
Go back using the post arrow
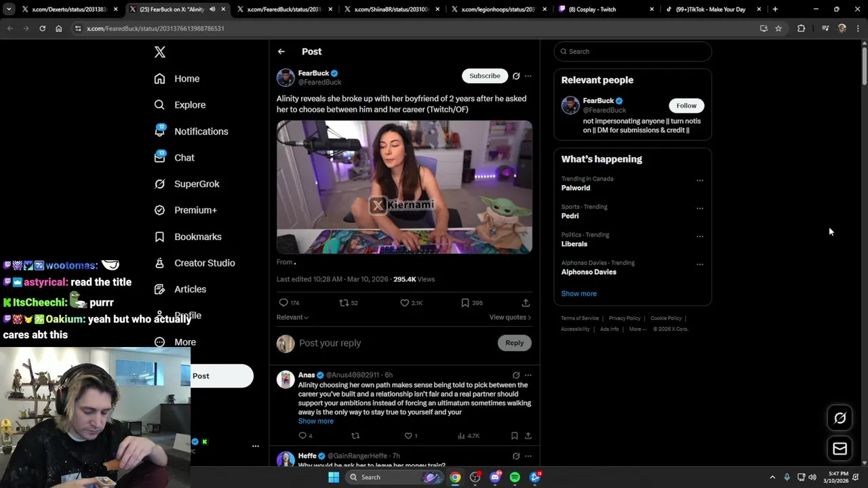coord(281,52)
